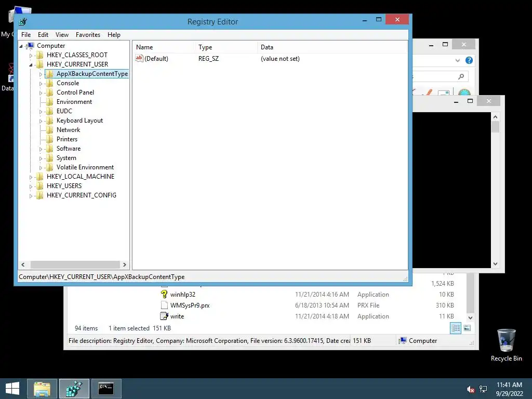Expand the Explorer ribbon chevron

click(x=457, y=60)
